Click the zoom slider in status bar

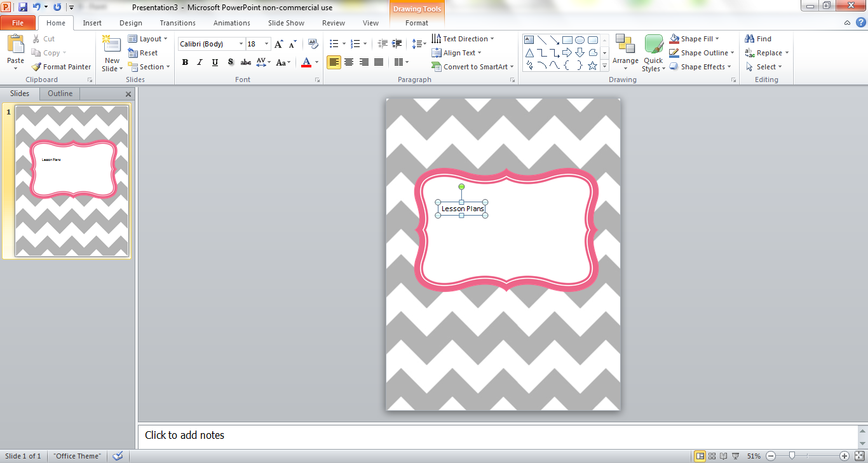coord(792,456)
